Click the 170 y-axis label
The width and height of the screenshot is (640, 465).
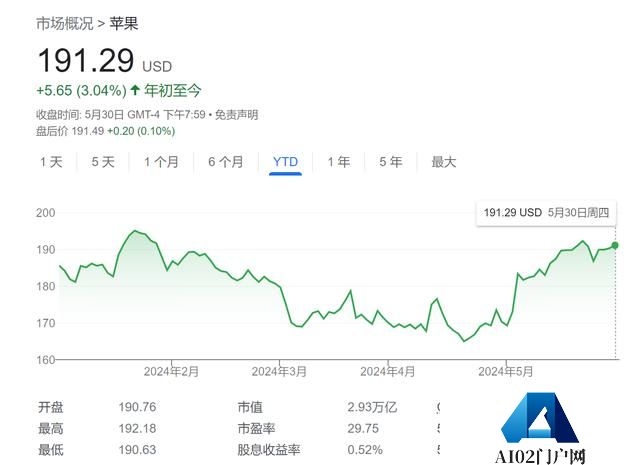pos(45,323)
